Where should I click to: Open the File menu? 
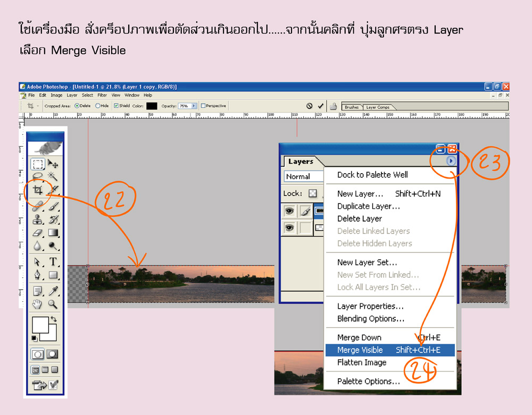(x=31, y=95)
